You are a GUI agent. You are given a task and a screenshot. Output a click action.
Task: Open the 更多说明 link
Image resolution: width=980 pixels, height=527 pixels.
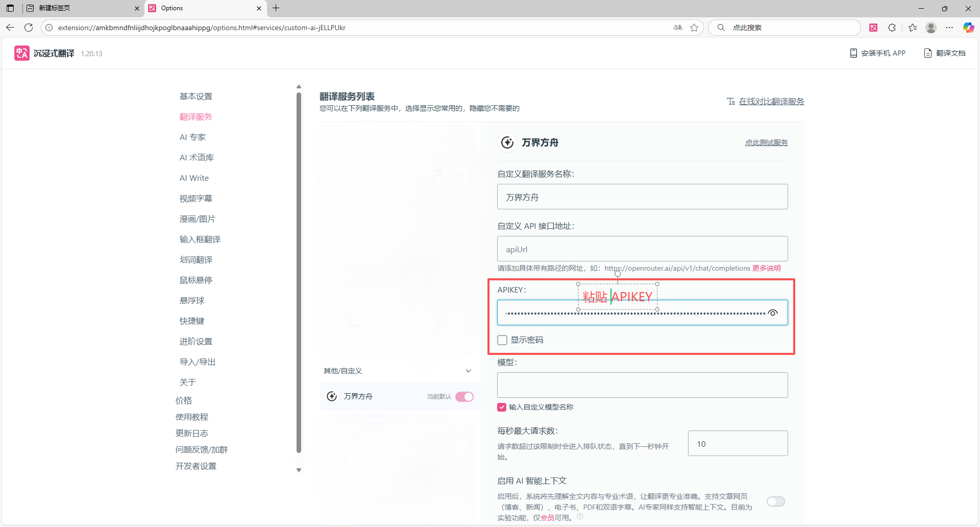[767, 268]
